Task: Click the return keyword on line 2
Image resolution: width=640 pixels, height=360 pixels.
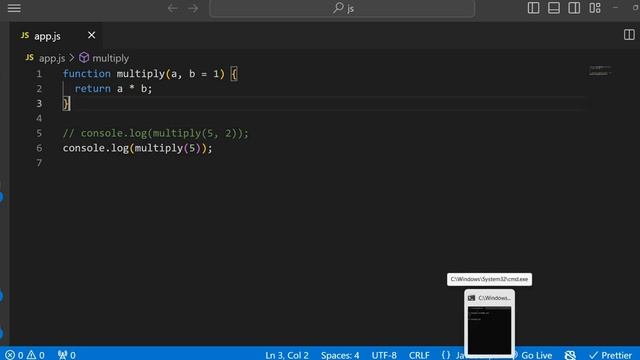Action: pyautogui.click(x=93, y=89)
